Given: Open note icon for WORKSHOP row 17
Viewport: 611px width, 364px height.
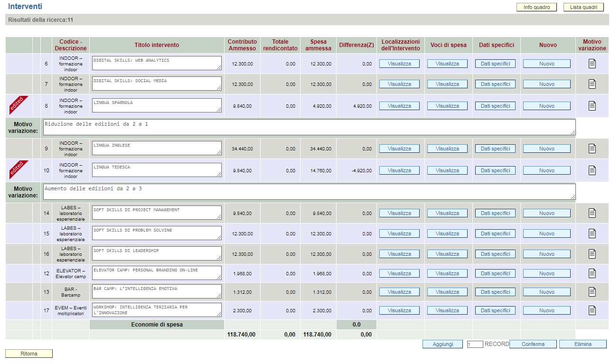Looking at the screenshot, I should pyautogui.click(x=592, y=310).
